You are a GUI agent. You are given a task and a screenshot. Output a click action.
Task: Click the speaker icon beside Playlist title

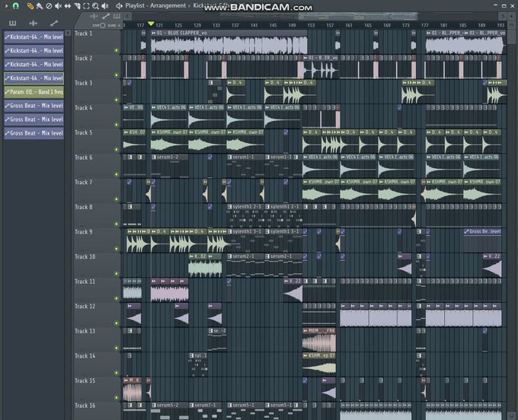coord(120,5)
